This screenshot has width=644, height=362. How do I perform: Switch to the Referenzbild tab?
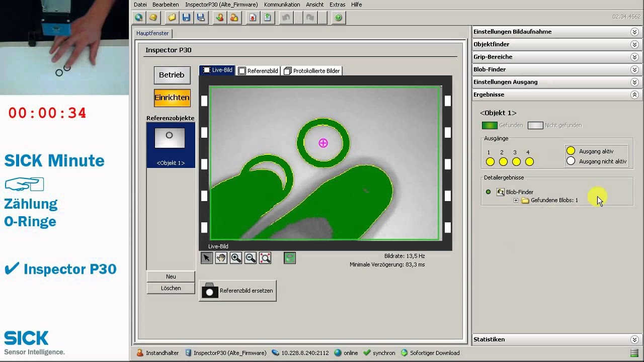(258, 71)
